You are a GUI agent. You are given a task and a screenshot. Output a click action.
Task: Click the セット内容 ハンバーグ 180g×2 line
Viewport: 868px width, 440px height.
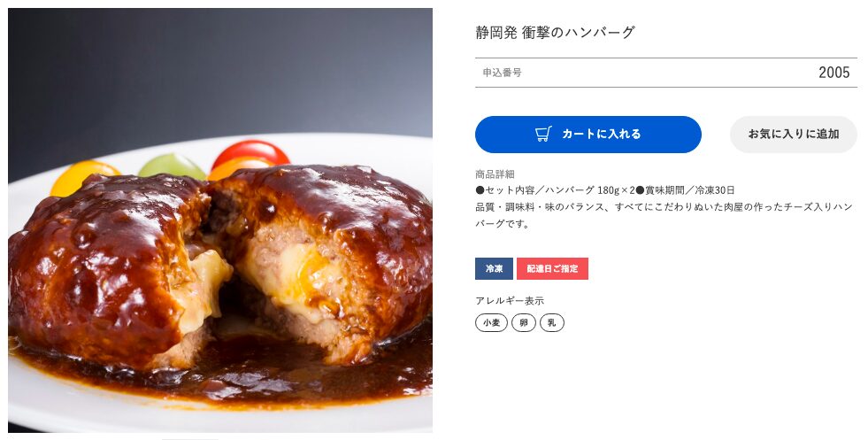pos(555,190)
